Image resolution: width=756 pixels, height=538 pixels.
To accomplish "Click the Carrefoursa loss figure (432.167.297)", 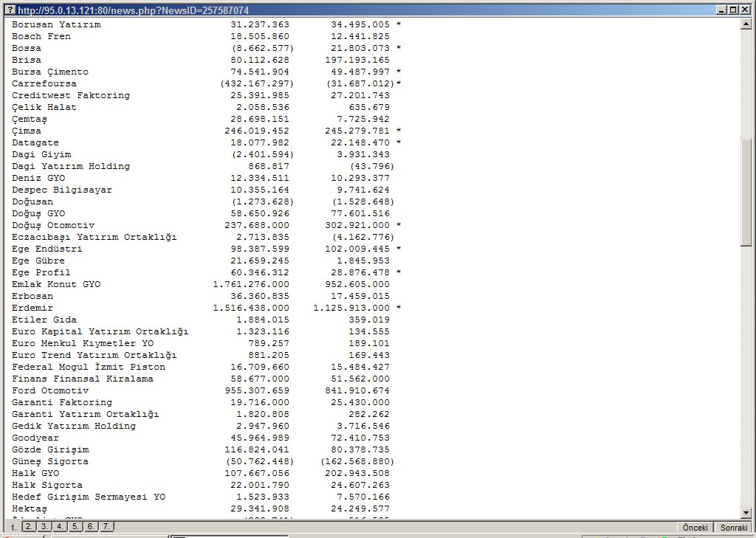I will (x=257, y=83).
